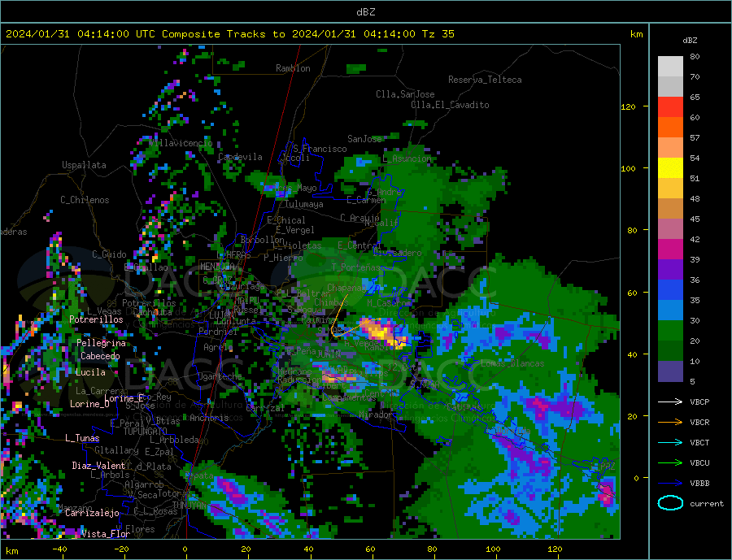Click the green VBCU arrow in legend
Screen dimensions: 732x560
coord(670,463)
